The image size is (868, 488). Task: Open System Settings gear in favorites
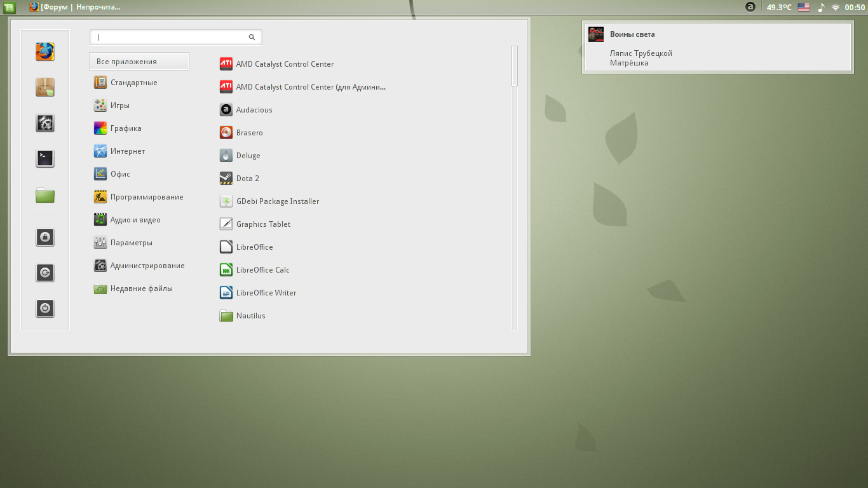click(x=44, y=123)
